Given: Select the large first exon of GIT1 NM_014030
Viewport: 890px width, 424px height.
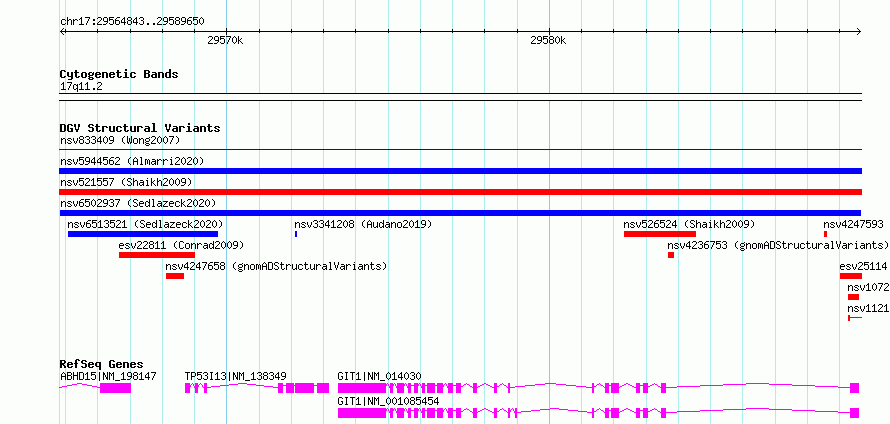Looking at the screenshot, I should click(362, 388).
